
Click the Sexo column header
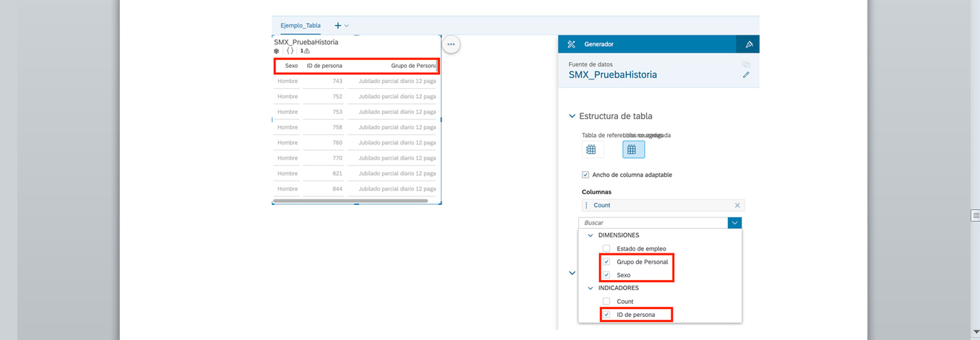click(291, 66)
